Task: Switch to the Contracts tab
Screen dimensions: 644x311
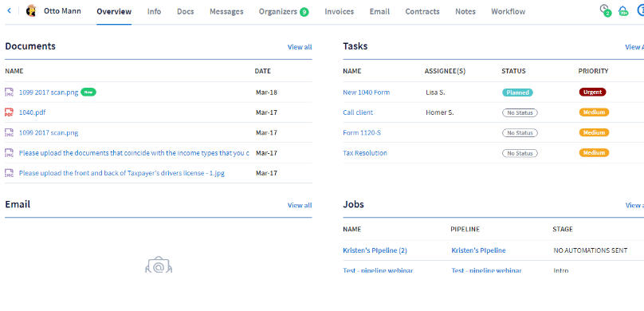Action: pyautogui.click(x=422, y=11)
